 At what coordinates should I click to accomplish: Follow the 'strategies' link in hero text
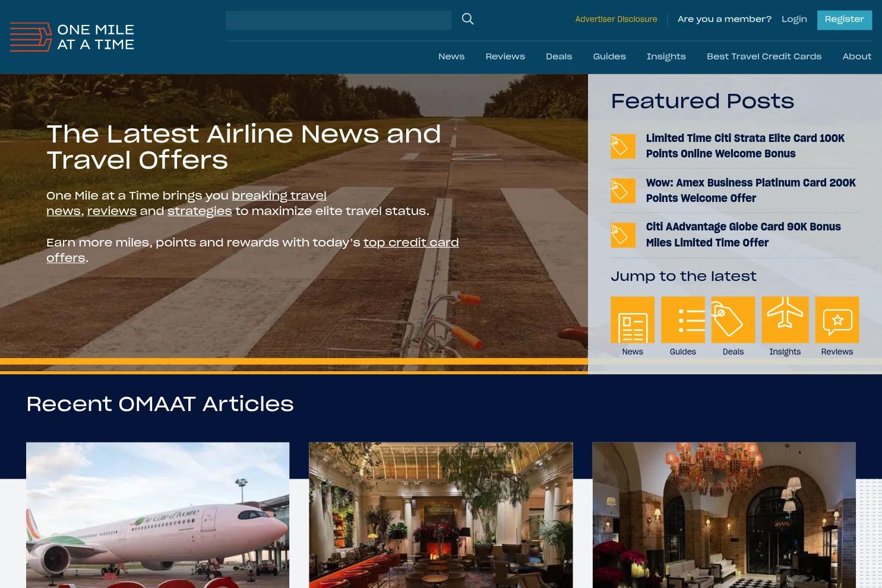pos(200,211)
